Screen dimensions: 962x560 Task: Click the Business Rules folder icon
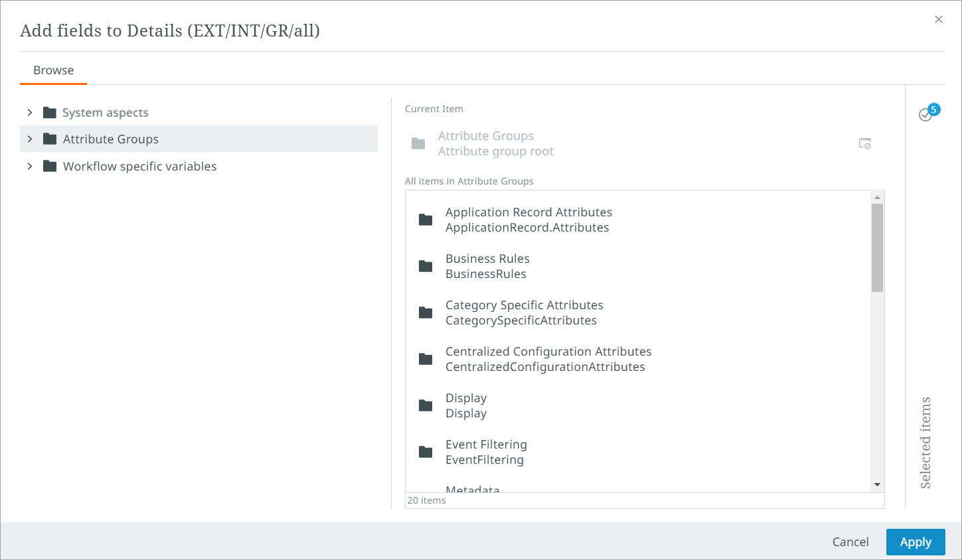coord(426,266)
